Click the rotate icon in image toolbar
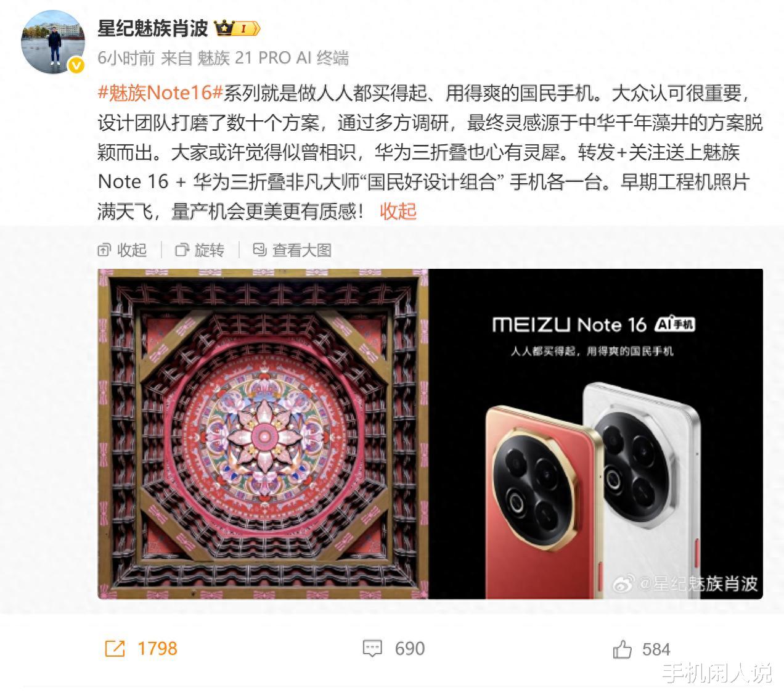 (182, 250)
